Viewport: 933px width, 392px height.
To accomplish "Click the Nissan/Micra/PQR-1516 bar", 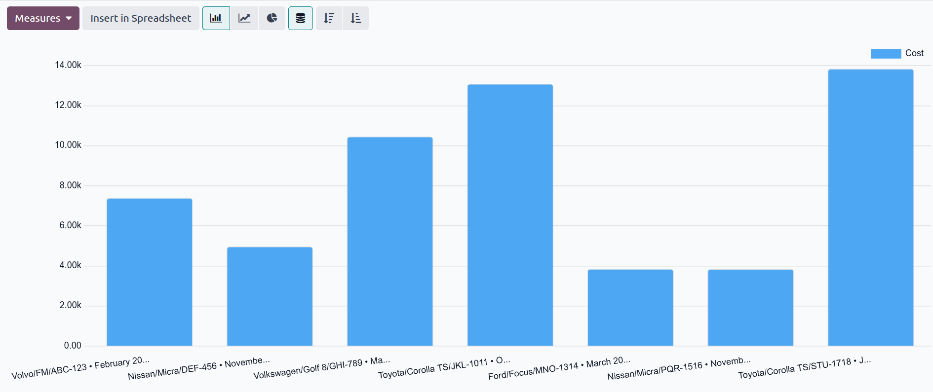I will pyautogui.click(x=750, y=308).
